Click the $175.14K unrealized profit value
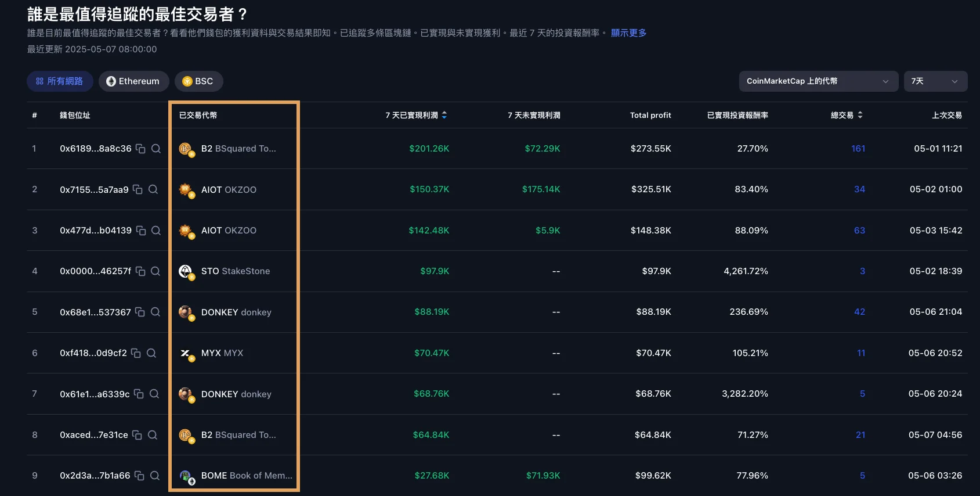Screen dimensions: 980x496 tap(541, 189)
